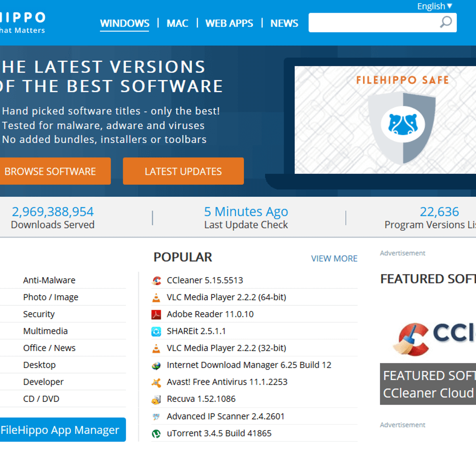Screen dimensions: 476x476
Task: Open Advanced IP Scanner 2.4.2601 link
Action: [x=226, y=416]
